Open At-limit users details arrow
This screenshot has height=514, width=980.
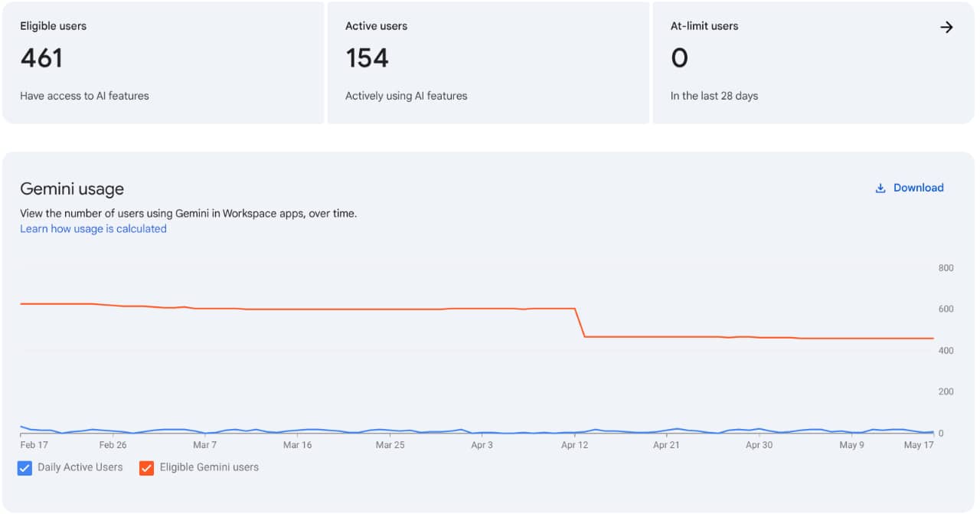[946, 27]
